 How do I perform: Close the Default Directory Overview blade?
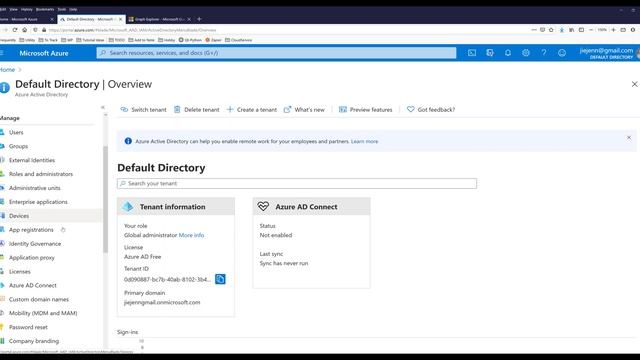coord(634,84)
